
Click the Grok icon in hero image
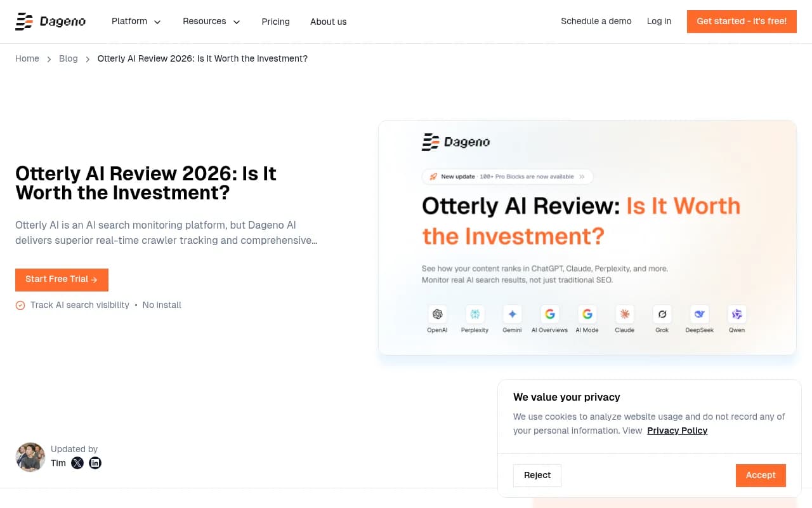point(662,314)
